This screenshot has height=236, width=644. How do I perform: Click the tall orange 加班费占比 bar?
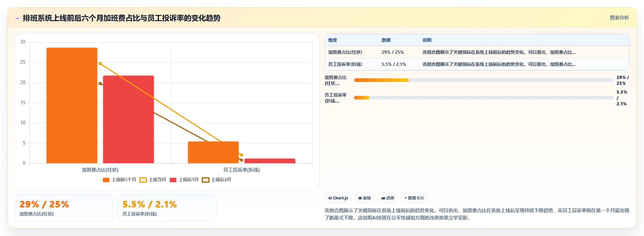72,105
